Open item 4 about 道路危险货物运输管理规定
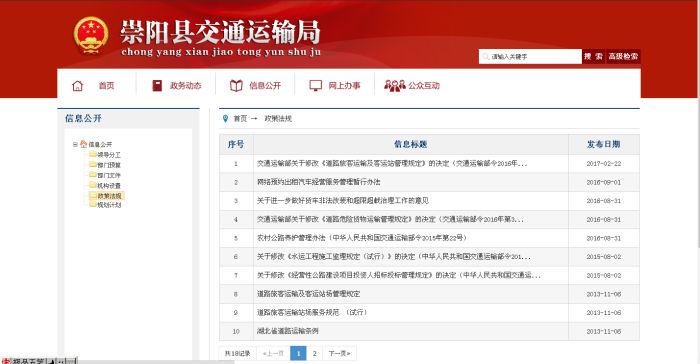Image resolution: width=700 pixels, height=364 pixels. click(390, 219)
